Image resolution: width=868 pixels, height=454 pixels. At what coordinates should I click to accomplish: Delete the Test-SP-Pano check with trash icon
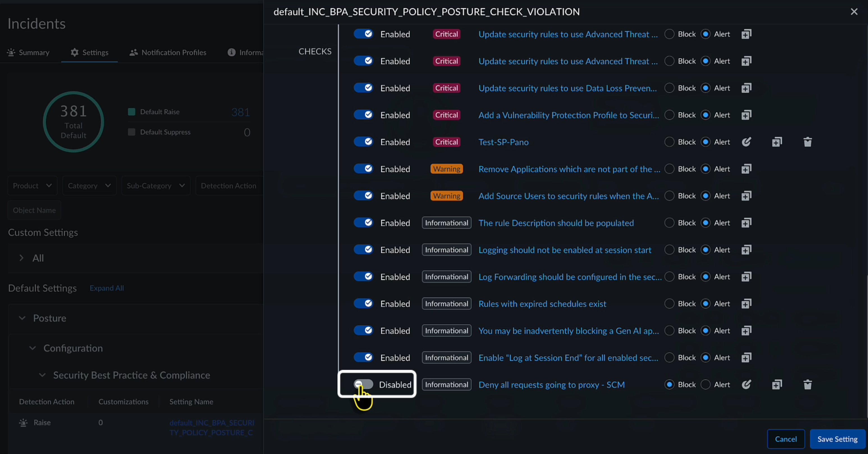807,142
